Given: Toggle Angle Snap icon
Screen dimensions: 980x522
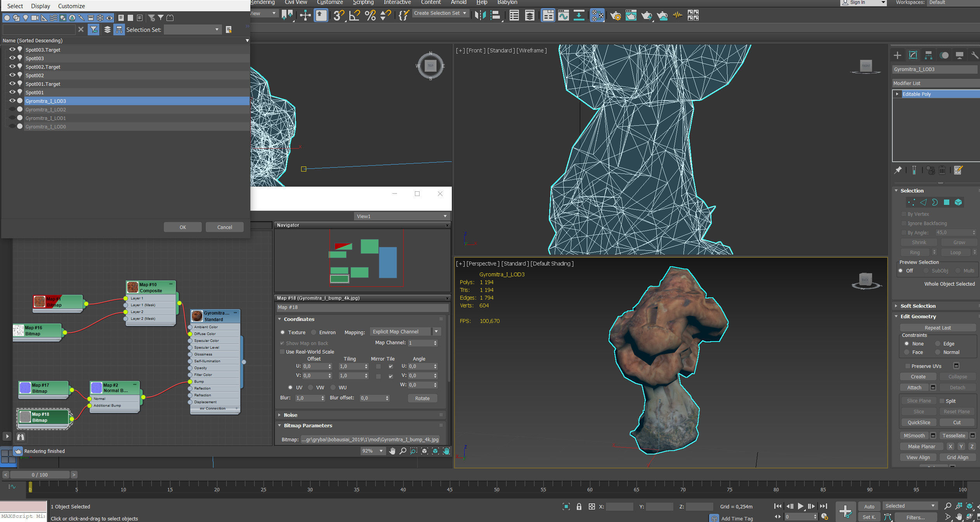Looking at the screenshot, I should point(354,16).
